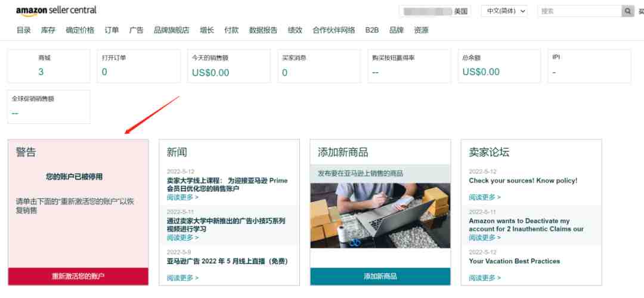Open the Your Vacation Best Practices post

[514, 261]
